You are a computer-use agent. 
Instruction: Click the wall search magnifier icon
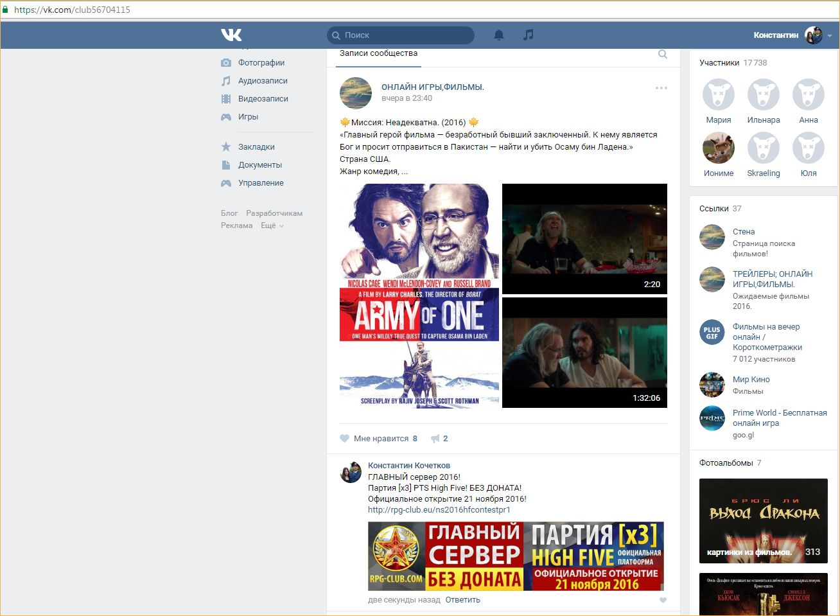pyautogui.click(x=663, y=55)
